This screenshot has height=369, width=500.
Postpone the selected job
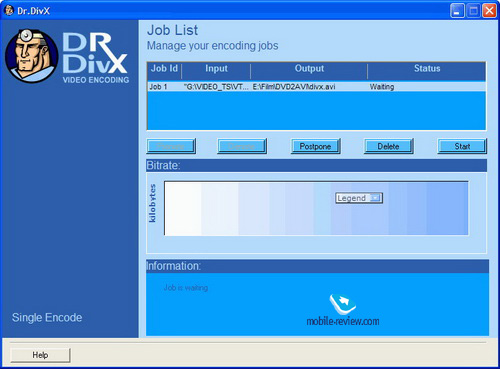[315, 146]
